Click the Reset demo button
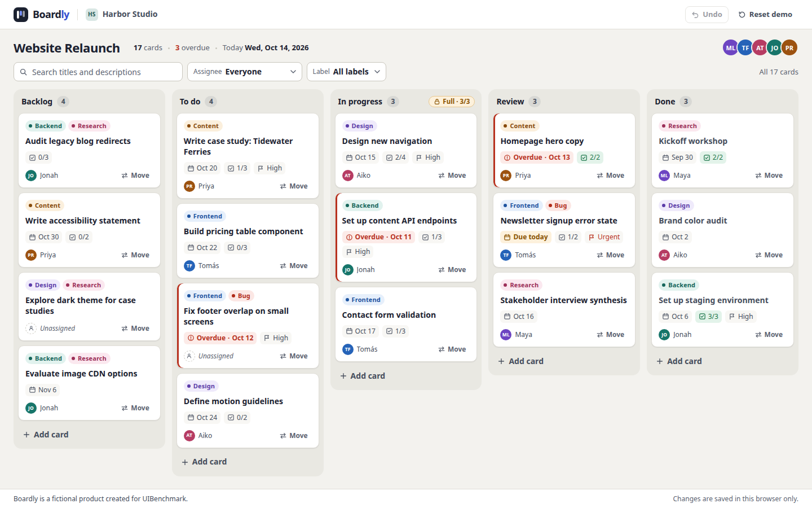Screen dimensions: 812x508 pyautogui.click(x=765, y=15)
